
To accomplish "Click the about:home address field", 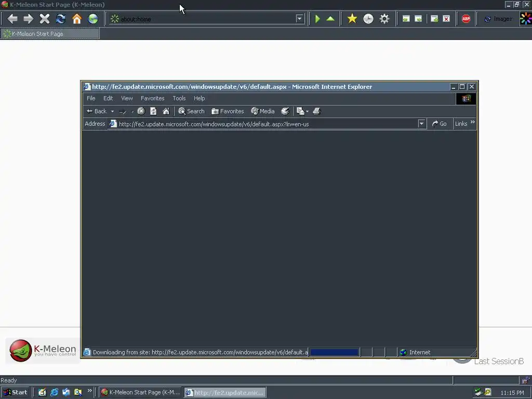I will click(x=207, y=19).
